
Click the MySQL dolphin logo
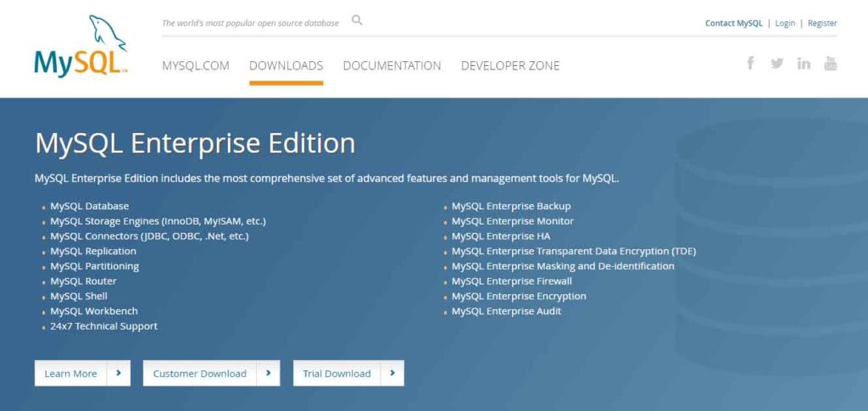tap(81, 46)
